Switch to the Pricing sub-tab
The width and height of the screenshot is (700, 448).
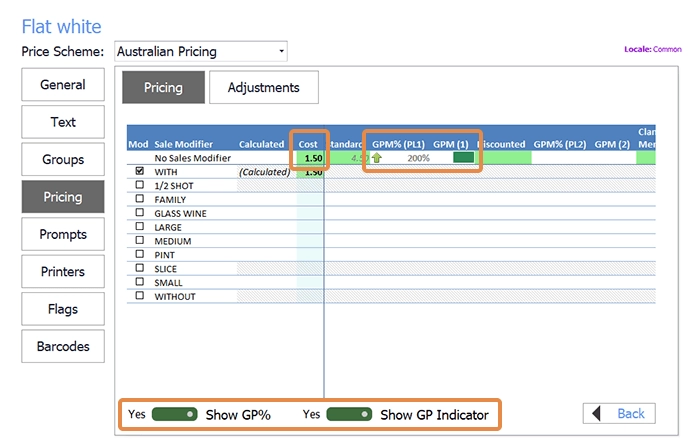(x=163, y=87)
